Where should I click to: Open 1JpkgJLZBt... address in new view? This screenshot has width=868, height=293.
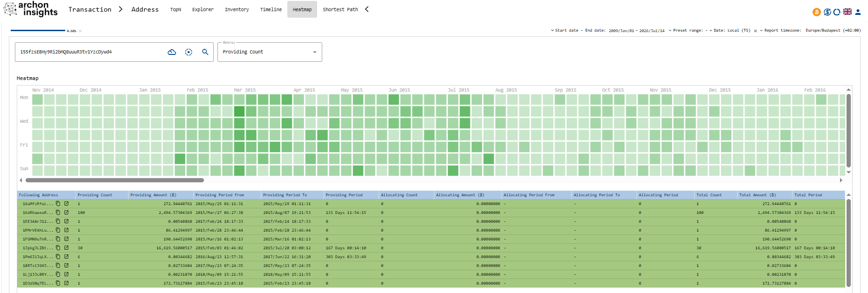pyautogui.click(x=66, y=248)
